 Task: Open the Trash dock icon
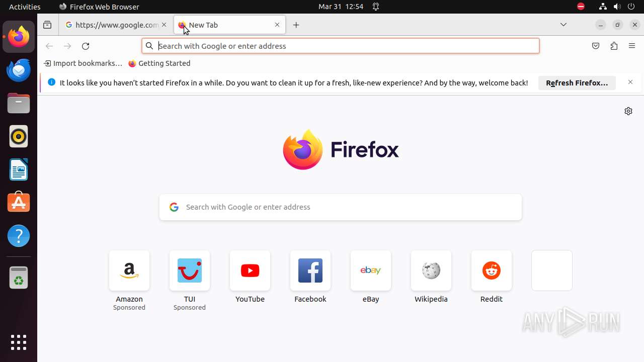pos(19,278)
